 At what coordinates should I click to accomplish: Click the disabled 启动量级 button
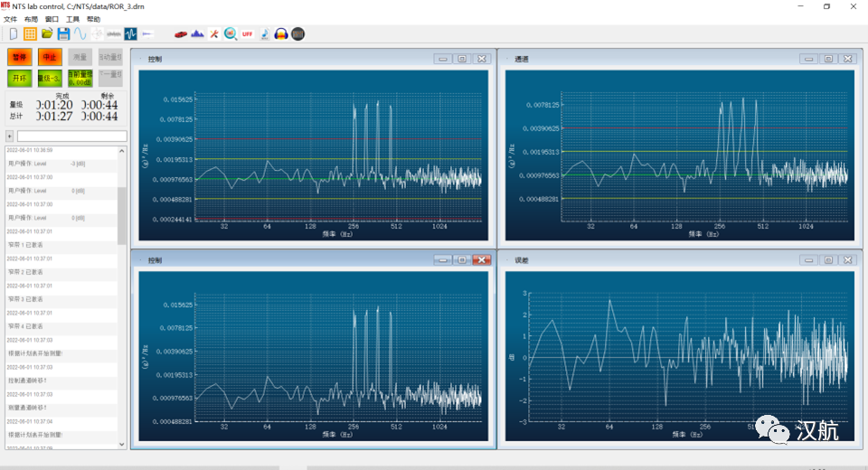point(110,57)
